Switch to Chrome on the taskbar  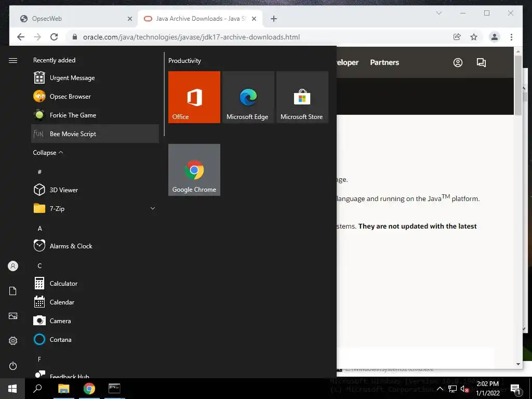[x=89, y=389]
